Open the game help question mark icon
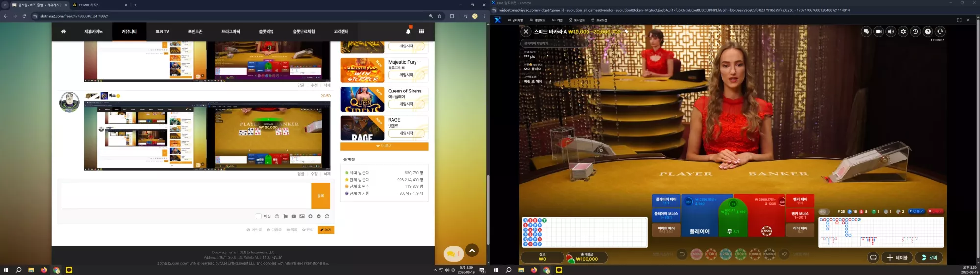 point(928,31)
